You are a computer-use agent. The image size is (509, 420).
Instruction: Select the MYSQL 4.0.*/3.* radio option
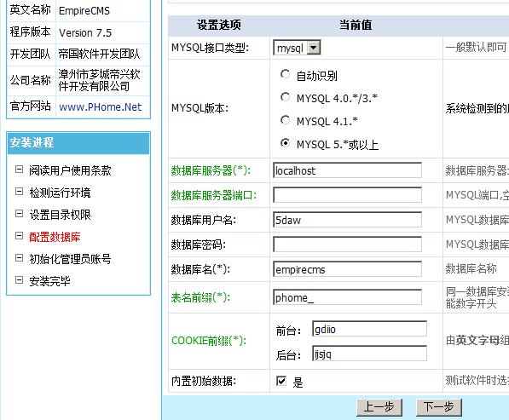[x=285, y=97]
